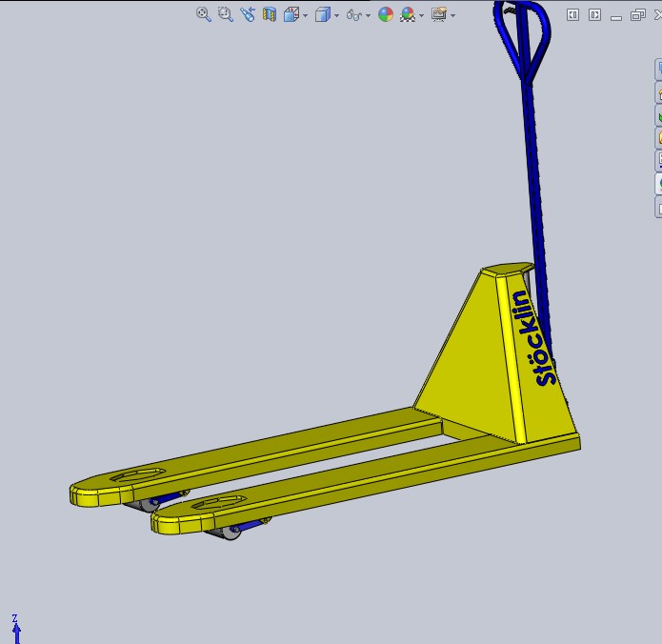Image resolution: width=662 pixels, height=644 pixels.
Task: Expand the right panel with arrow button
Action: coord(594,15)
